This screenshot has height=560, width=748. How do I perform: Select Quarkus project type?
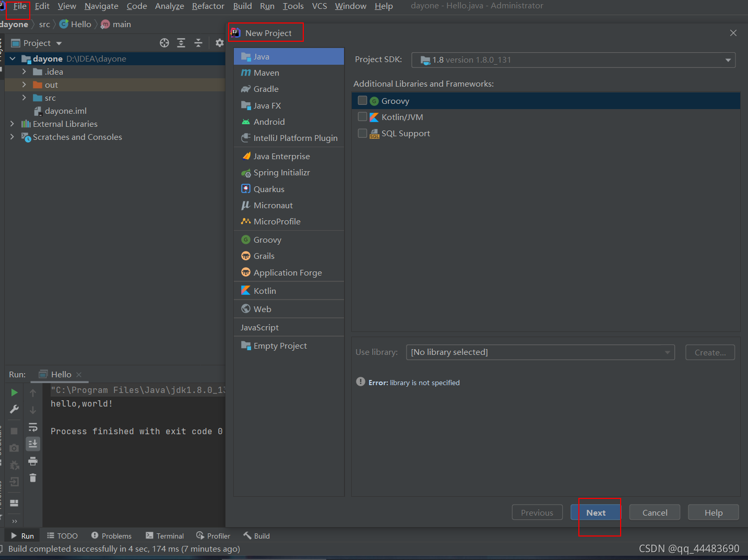pyautogui.click(x=289, y=189)
